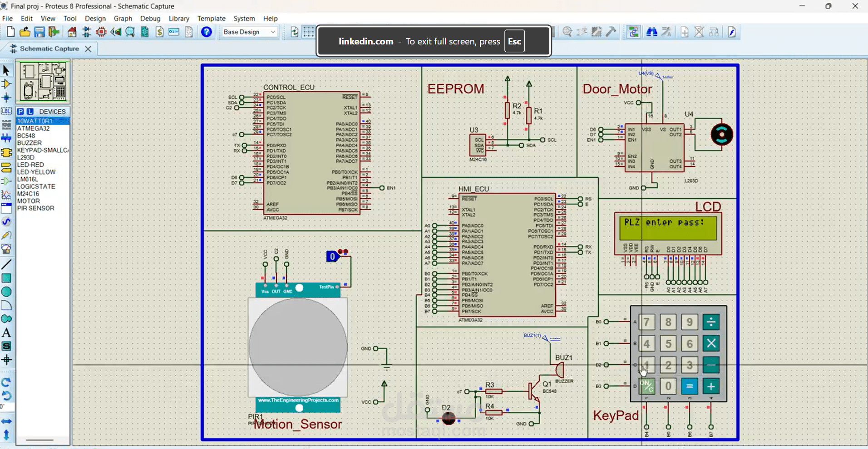Toggle the grid display on the toolbar
868x449 pixels.
[x=308, y=32]
